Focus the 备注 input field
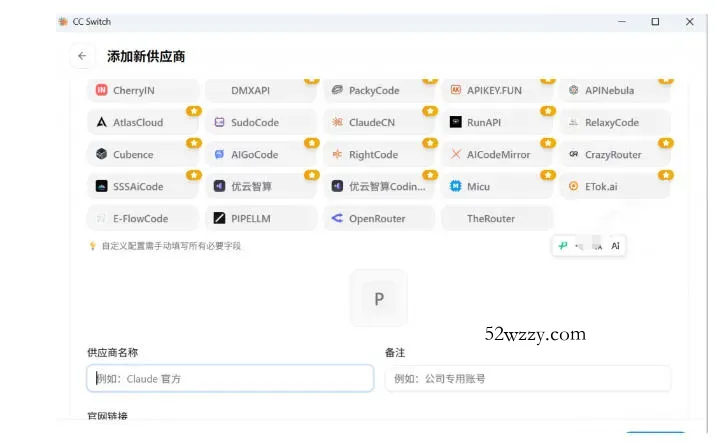Viewport: 715px width, 443px height. (528, 378)
